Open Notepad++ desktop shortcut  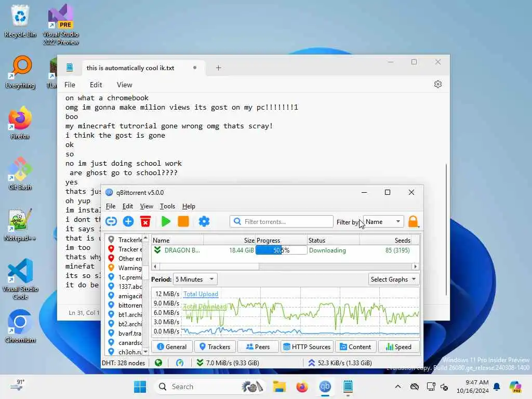tap(20, 224)
